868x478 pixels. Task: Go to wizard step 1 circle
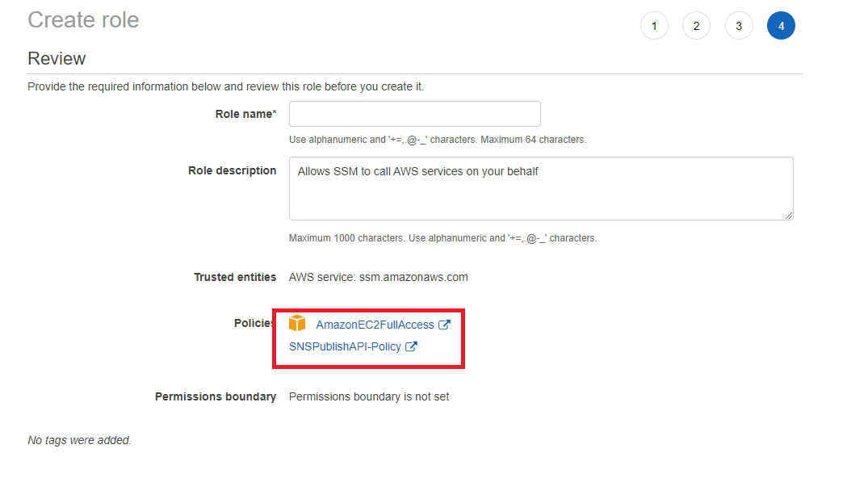click(654, 26)
